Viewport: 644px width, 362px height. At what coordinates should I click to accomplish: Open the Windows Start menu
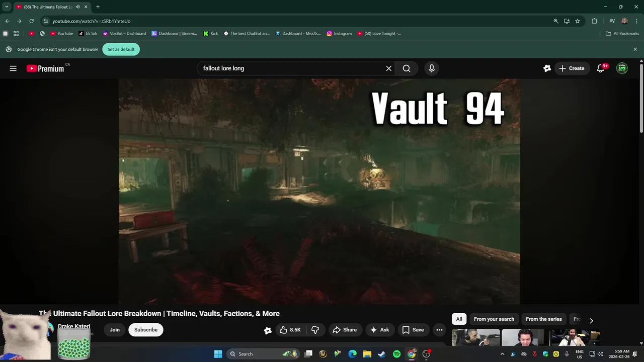[218, 354]
